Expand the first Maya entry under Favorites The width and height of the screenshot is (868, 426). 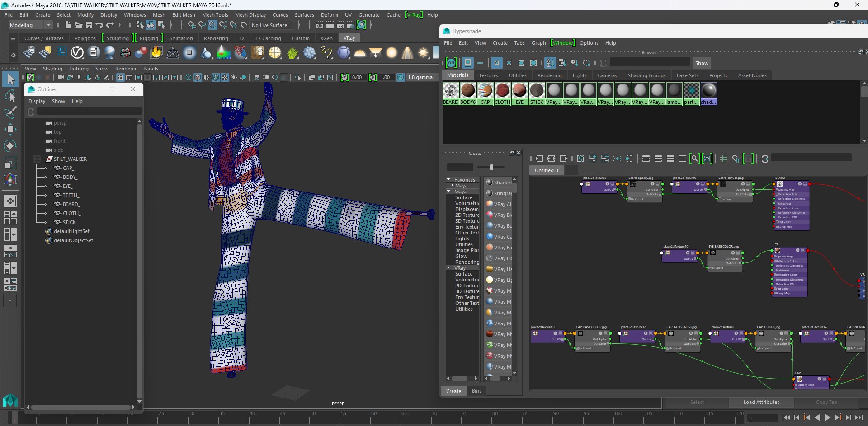pos(452,186)
